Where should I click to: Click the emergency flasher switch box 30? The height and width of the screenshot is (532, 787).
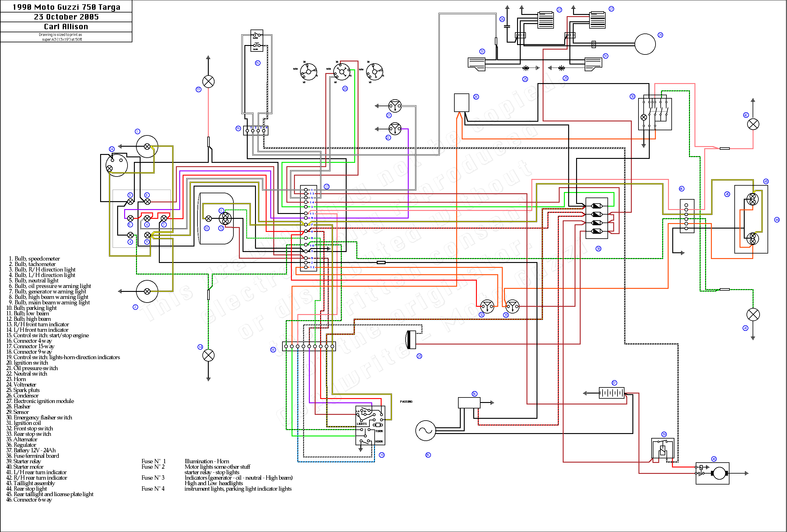pos(655,114)
